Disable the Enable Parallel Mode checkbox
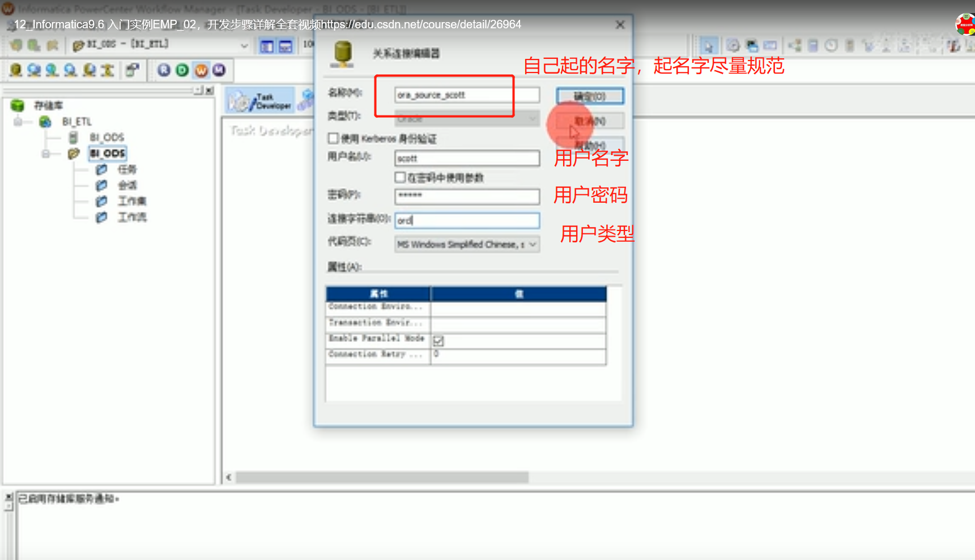Image resolution: width=975 pixels, height=560 pixels. point(439,340)
